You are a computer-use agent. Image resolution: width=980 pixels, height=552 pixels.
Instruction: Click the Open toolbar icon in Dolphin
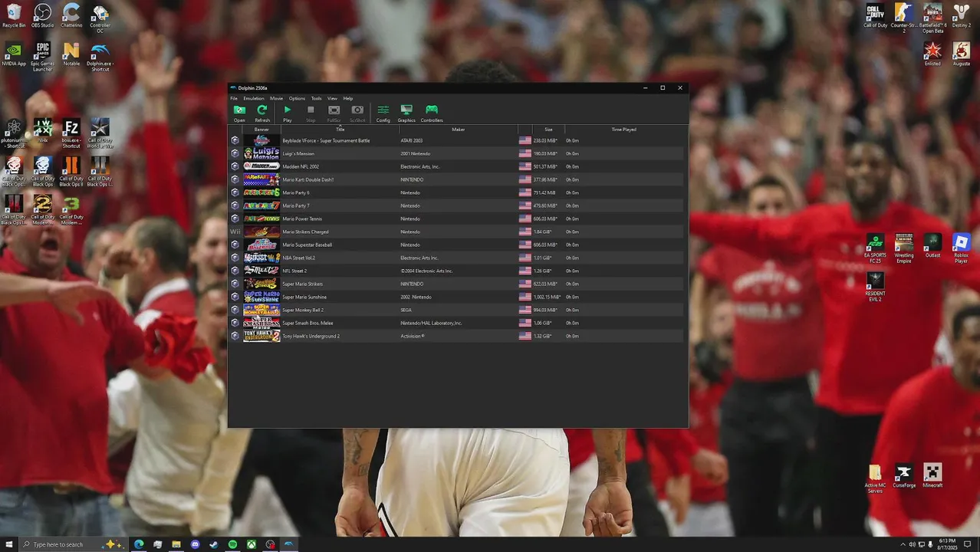click(239, 113)
